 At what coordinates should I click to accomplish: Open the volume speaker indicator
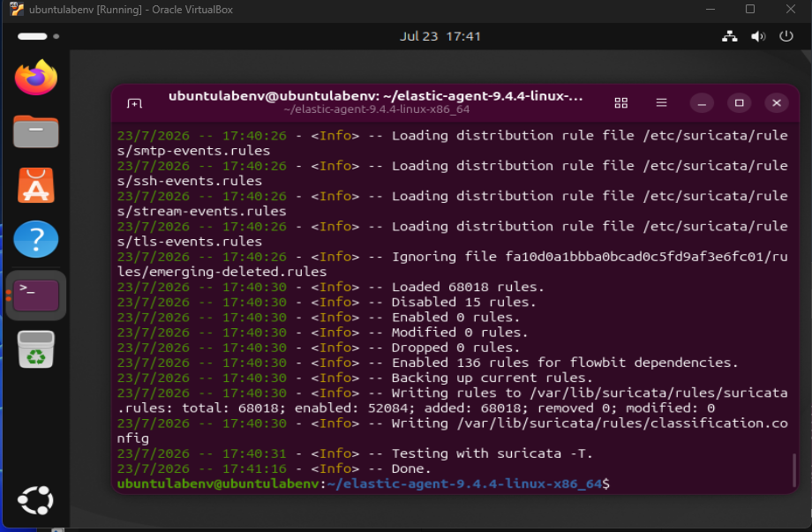(758, 36)
